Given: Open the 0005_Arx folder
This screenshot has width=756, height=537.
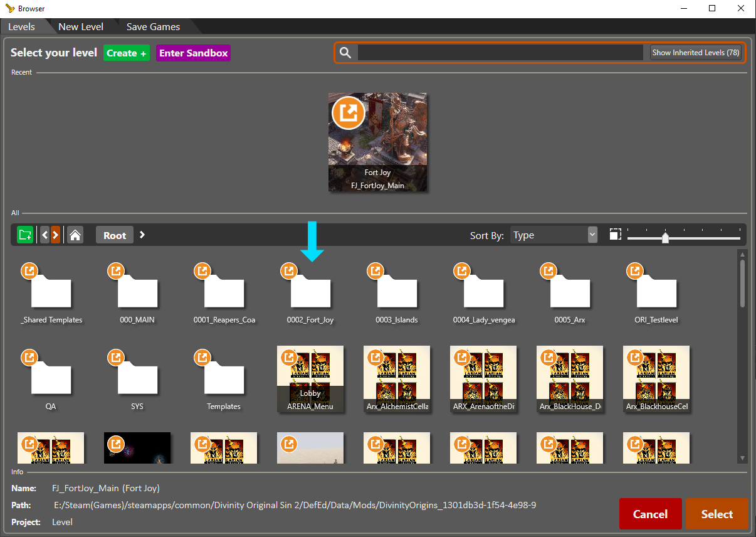Looking at the screenshot, I should (x=570, y=294).
